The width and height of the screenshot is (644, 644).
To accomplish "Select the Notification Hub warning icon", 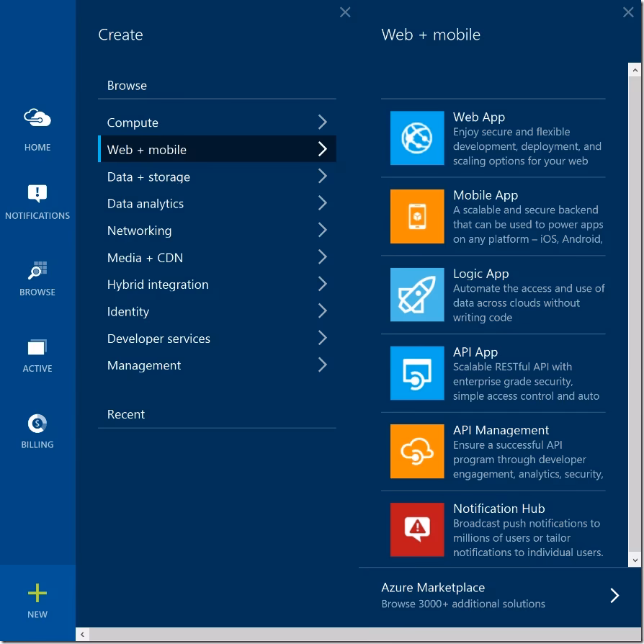I will click(417, 529).
